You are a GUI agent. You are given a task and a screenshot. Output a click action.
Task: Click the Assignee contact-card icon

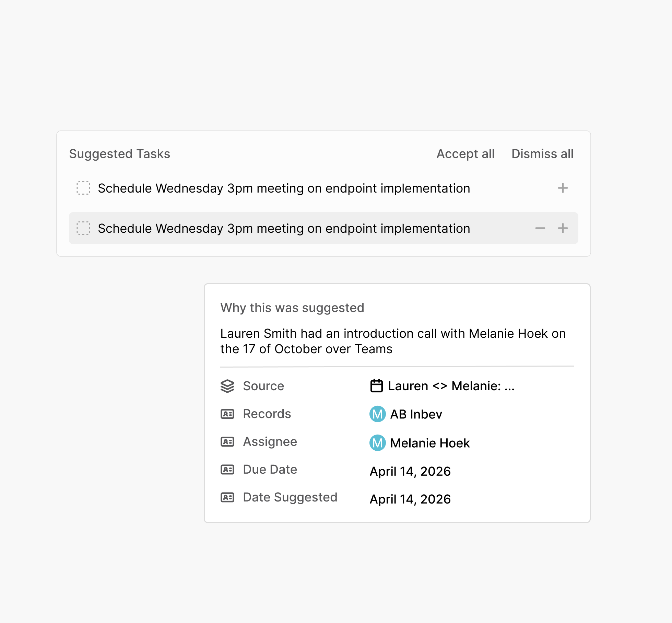227,442
